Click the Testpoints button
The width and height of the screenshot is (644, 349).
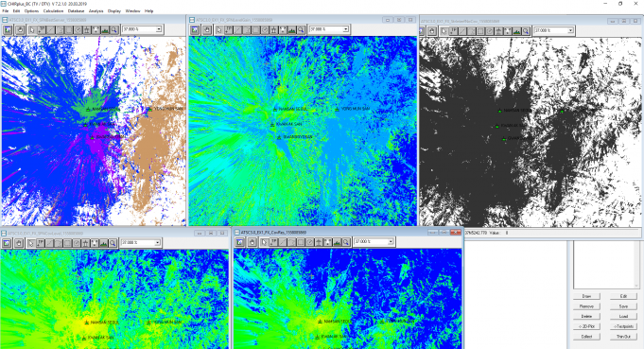click(x=623, y=326)
